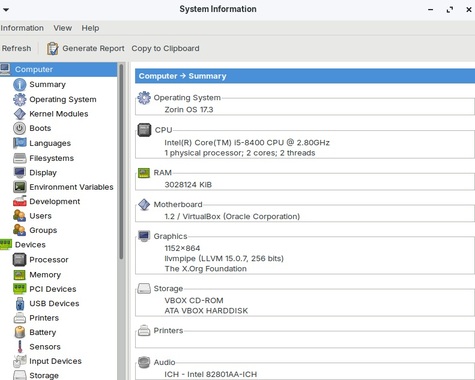
Task: Click the Intel(R) Core(TM) i5-8400 CPU line
Action: point(247,143)
